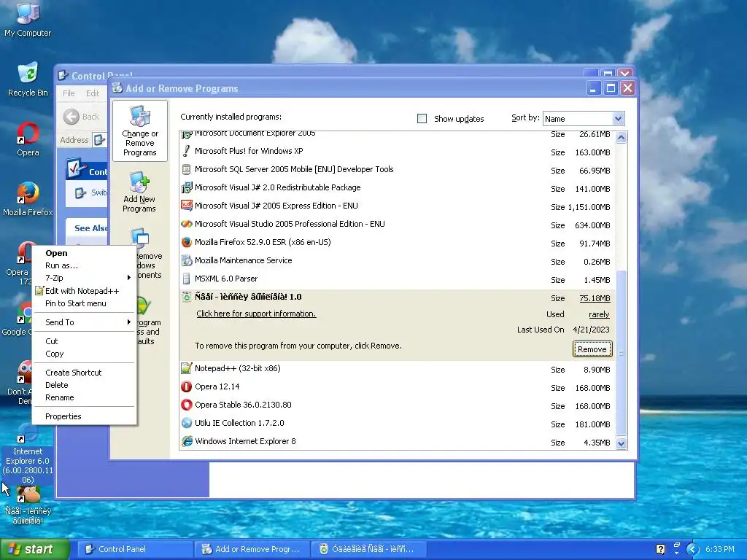The image size is (747, 560).
Task: Select Microsoft Visual Studio 2005 Professional Edition row
Action: [398, 225]
